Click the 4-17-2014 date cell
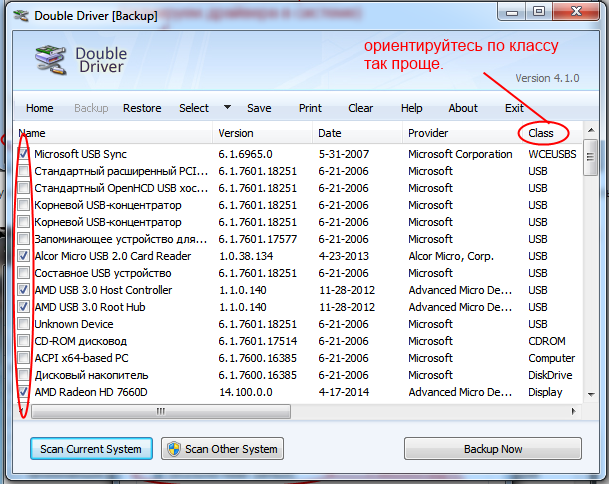This screenshot has width=609, height=484. click(x=344, y=392)
